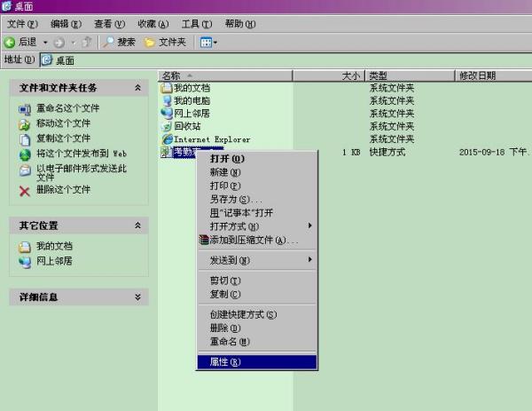This screenshot has height=411, width=532.
Task: Collapse 其它位置 panel
Action: click(137, 225)
